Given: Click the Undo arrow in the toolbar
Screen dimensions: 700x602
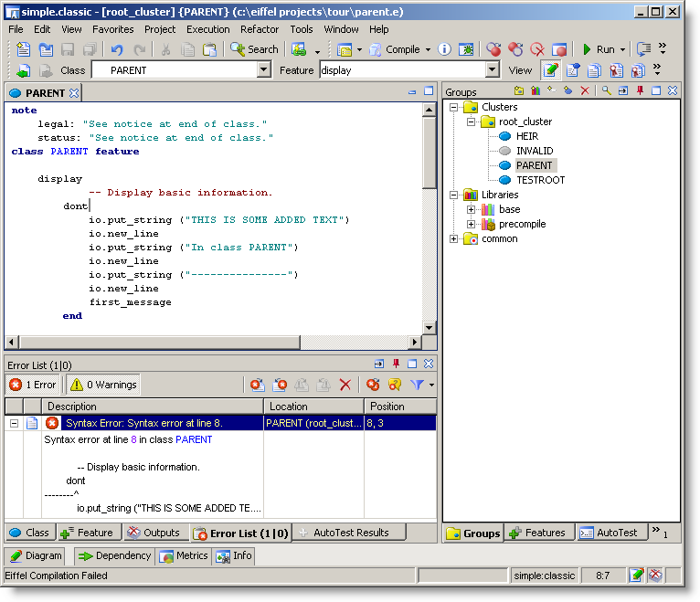Looking at the screenshot, I should [x=117, y=49].
